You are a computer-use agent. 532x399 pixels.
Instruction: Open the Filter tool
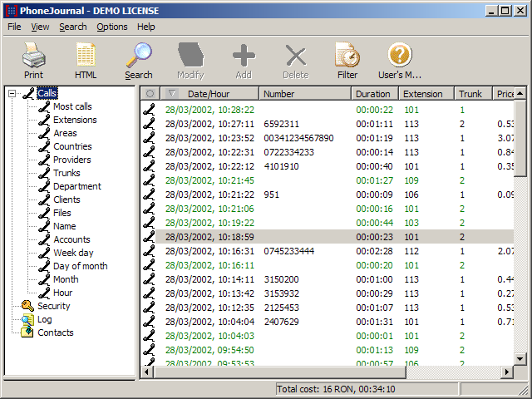[347, 55]
